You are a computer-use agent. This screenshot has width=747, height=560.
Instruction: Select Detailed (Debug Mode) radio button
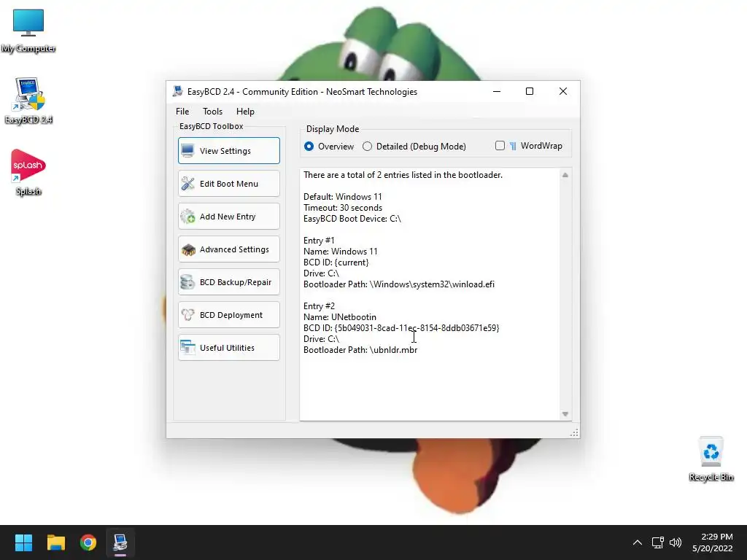367,146
